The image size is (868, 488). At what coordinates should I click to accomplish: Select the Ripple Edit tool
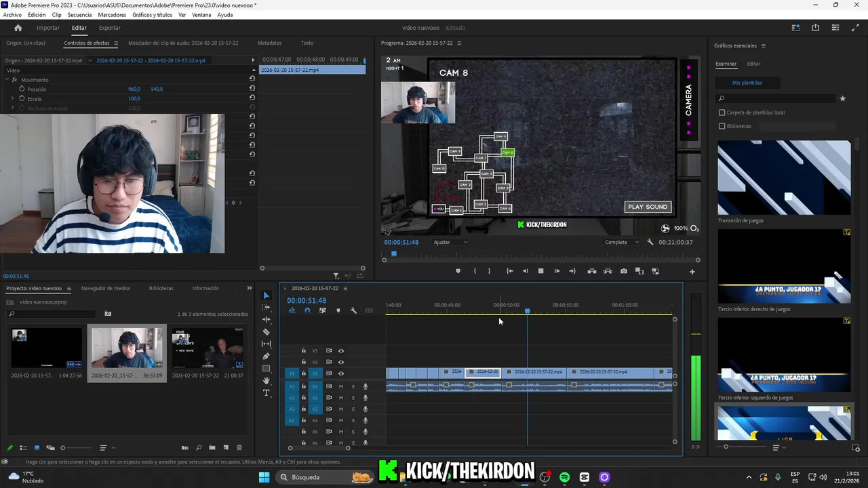pos(266,320)
